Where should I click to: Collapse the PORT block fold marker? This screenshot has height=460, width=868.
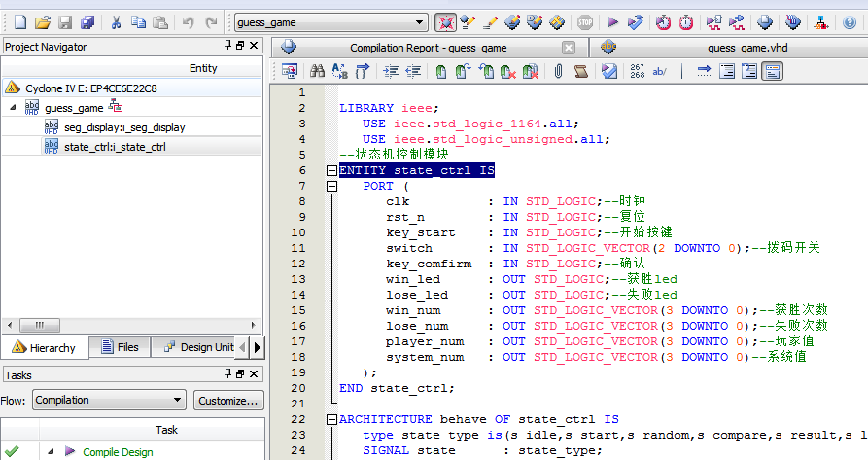pyautogui.click(x=331, y=186)
